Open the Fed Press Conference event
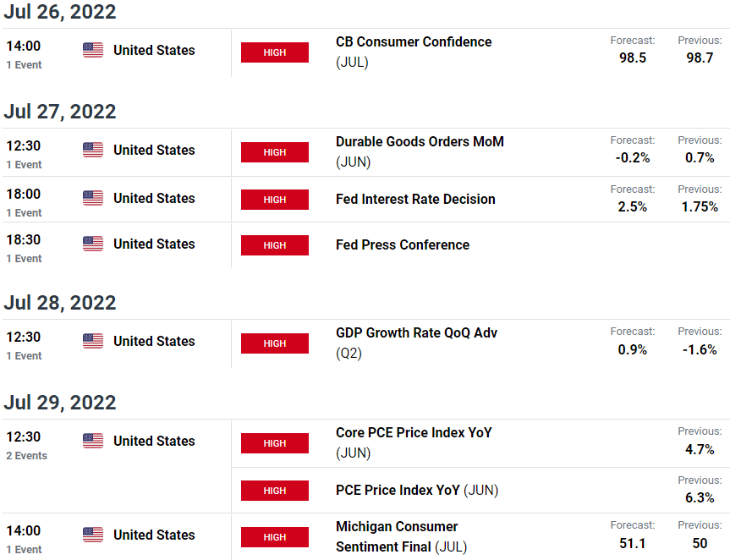Viewport: 730px width, 560px height. pyautogui.click(x=403, y=244)
